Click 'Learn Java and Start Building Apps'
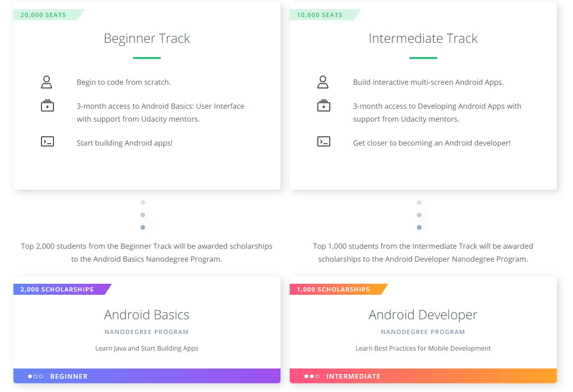Image resolution: width=573 pixels, height=392 pixels. pos(147,348)
